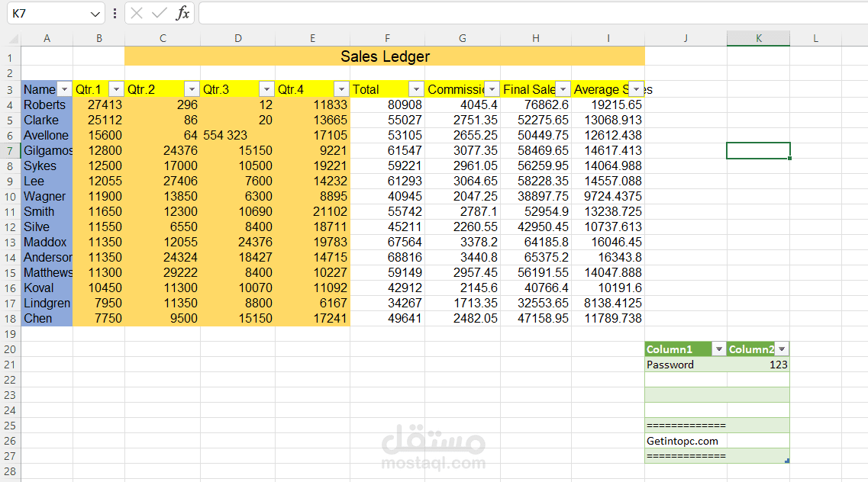Click the Enter checkmark icon near the formula bar
Viewport: 868px width, 482px height.
(158, 13)
